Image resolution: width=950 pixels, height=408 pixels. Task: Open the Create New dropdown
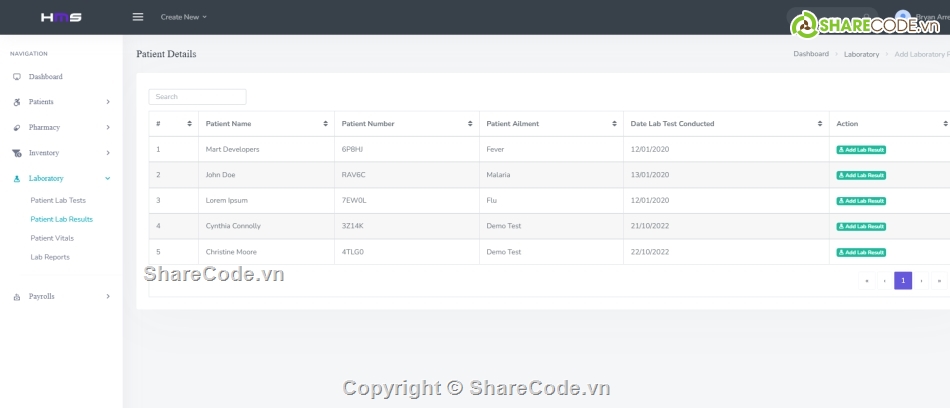184,17
